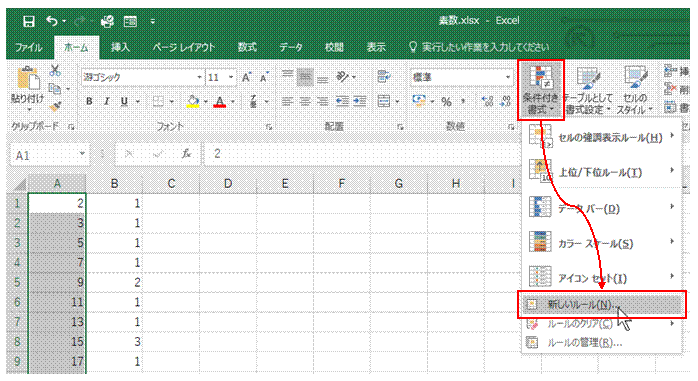Image resolution: width=698 pixels, height=381 pixels.
Task: Switch to the データ (Data) tab
Action: coord(291,47)
